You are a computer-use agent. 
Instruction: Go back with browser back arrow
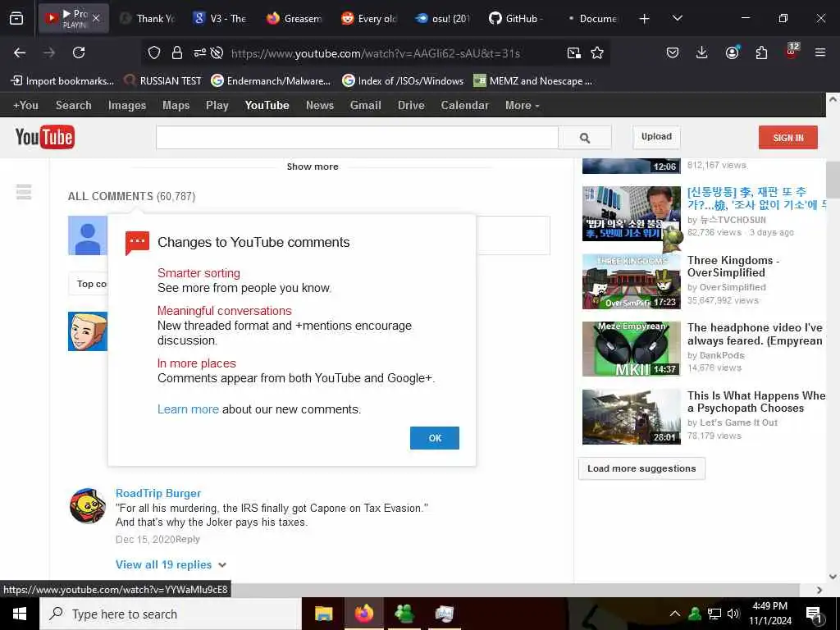[x=20, y=52]
